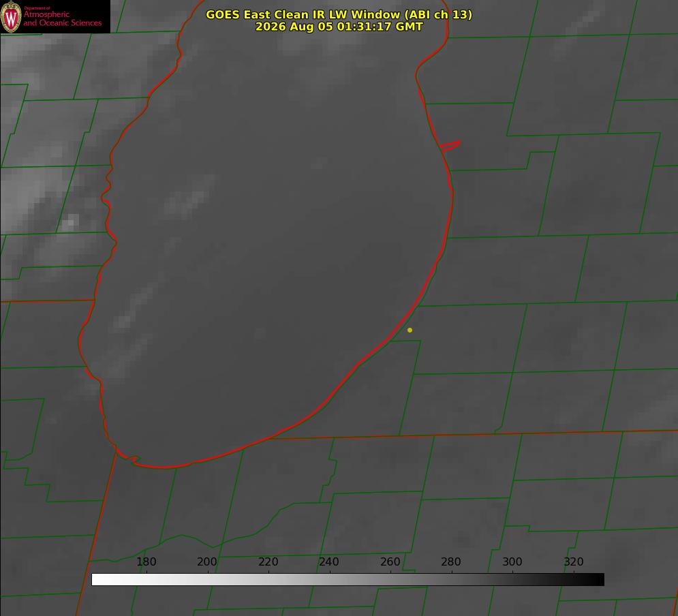Click the 300 tick label on colorbar

[x=512, y=561]
